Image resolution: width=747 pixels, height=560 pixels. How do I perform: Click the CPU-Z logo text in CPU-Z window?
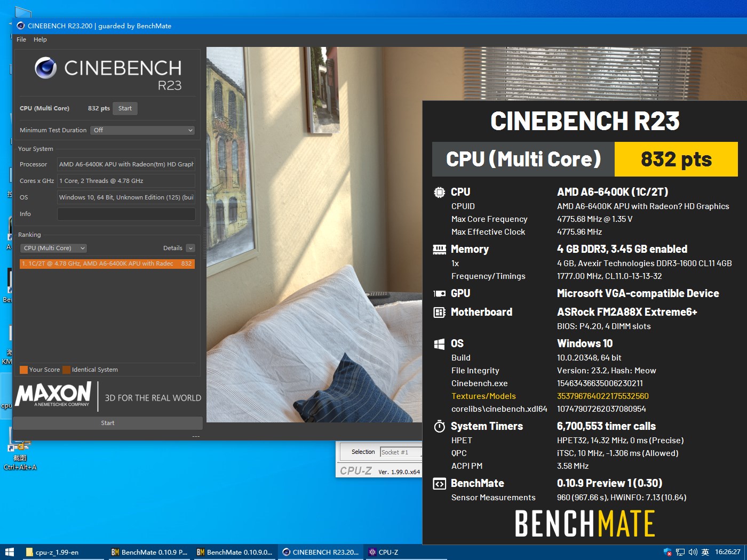(x=356, y=471)
